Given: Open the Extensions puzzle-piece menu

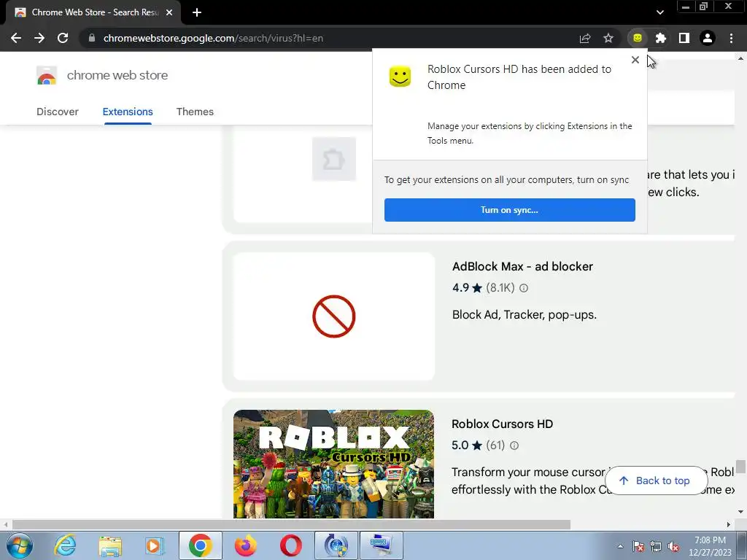Looking at the screenshot, I should [x=661, y=38].
